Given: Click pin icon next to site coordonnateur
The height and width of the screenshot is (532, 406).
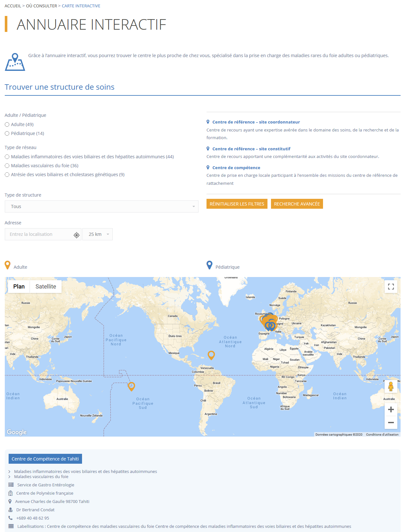Looking at the screenshot, I should pyautogui.click(x=208, y=122).
